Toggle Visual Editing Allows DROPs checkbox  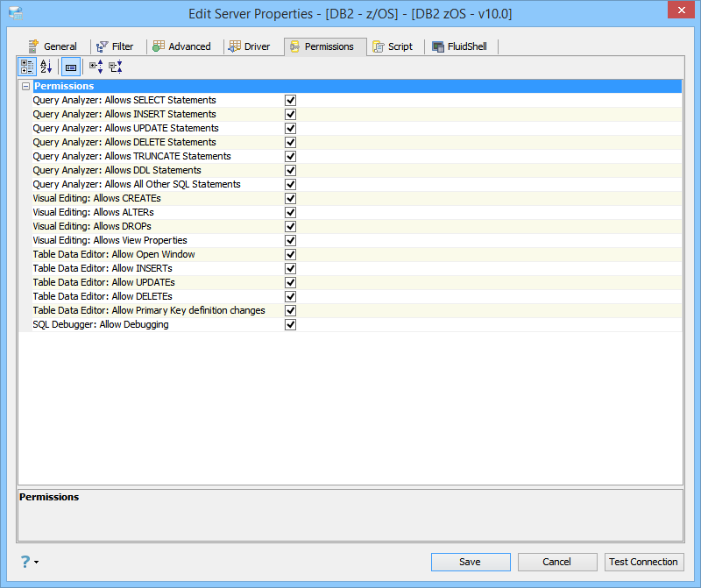point(290,226)
